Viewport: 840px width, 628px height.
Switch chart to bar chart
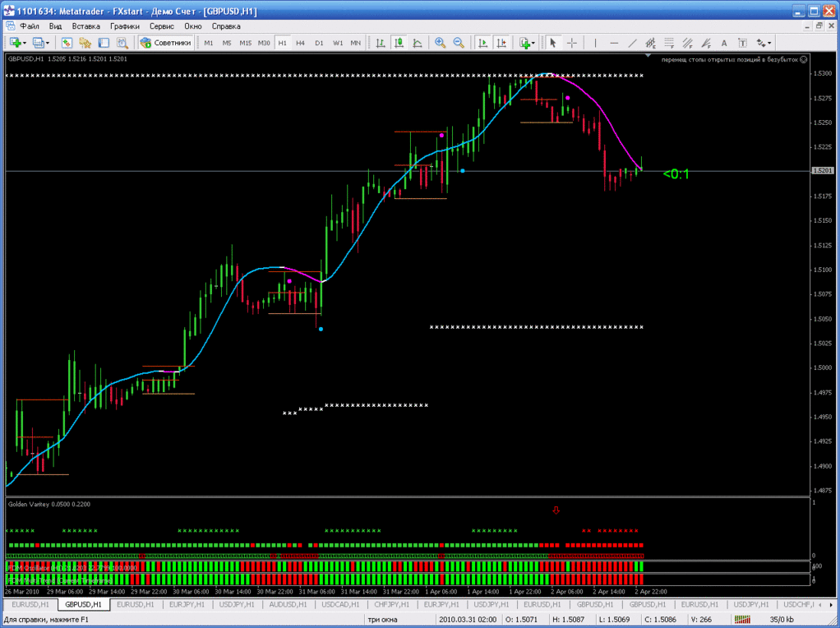click(x=381, y=43)
